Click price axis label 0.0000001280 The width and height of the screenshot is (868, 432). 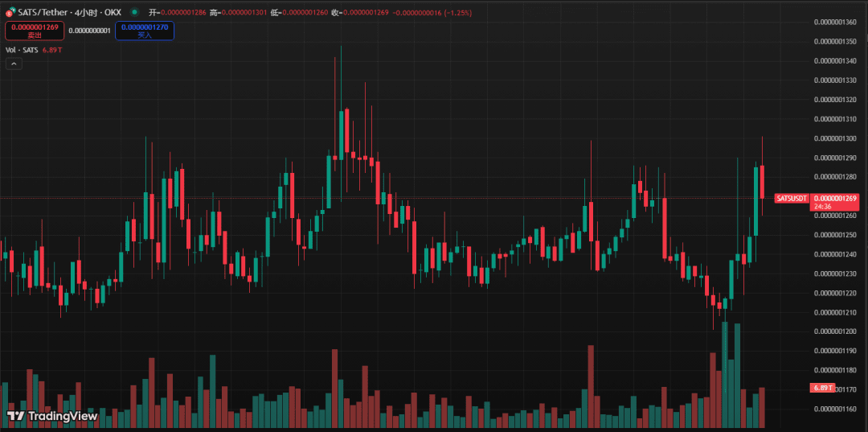(x=835, y=177)
